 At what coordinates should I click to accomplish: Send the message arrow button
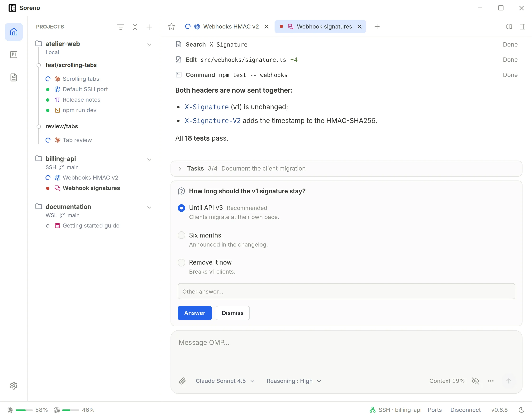(509, 381)
